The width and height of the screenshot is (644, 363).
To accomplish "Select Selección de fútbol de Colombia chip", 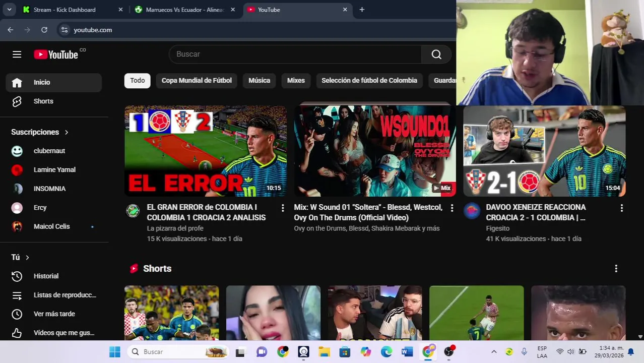I will click(369, 81).
